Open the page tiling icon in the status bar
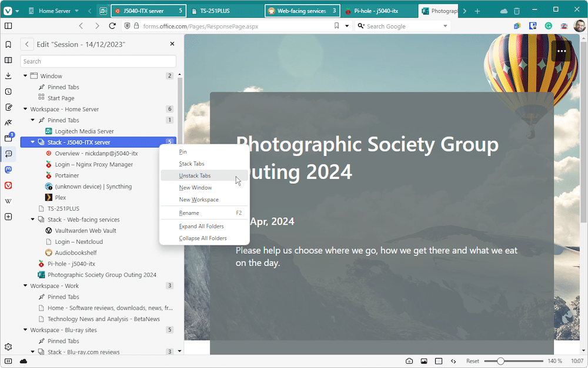 tap(439, 360)
